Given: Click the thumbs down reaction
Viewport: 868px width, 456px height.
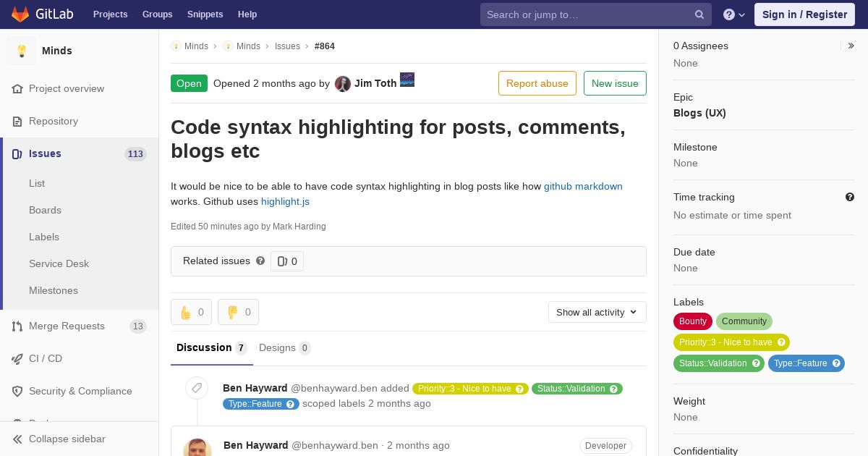Looking at the screenshot, I should (x=238, y=312).
